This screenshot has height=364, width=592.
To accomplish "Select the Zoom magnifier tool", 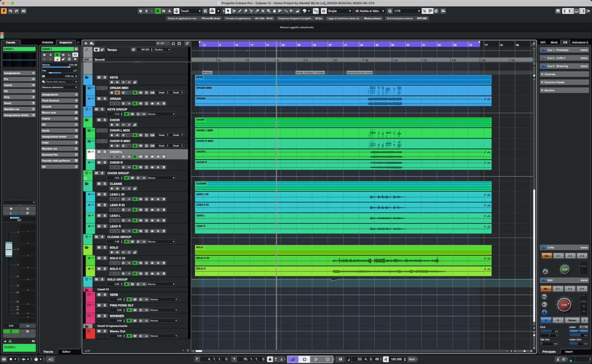I will coord(269,11).
